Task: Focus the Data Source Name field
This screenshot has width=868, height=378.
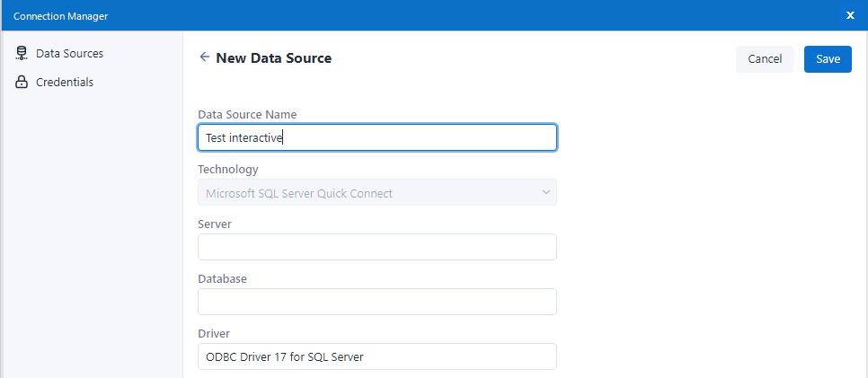Action: tap(376, 137)
